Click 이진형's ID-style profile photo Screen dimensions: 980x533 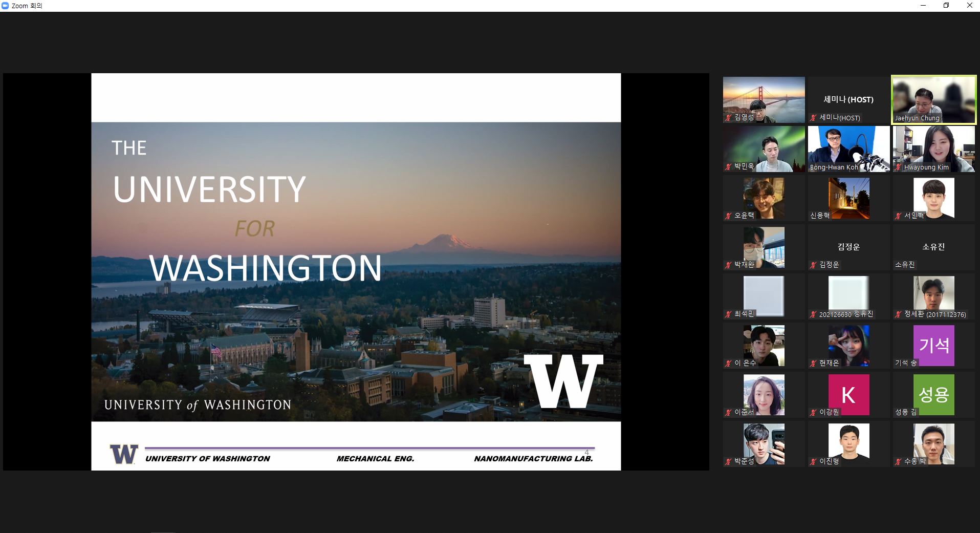pos(849,444)
